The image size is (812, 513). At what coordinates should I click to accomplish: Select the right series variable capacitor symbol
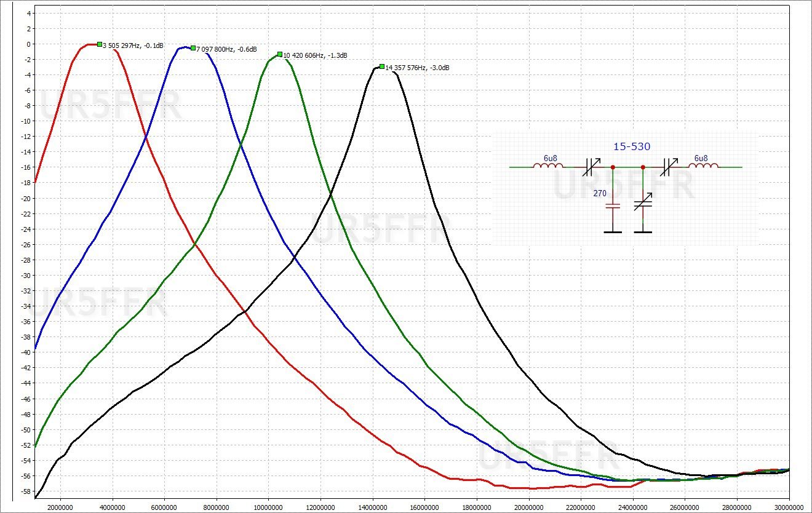[669, 166]
